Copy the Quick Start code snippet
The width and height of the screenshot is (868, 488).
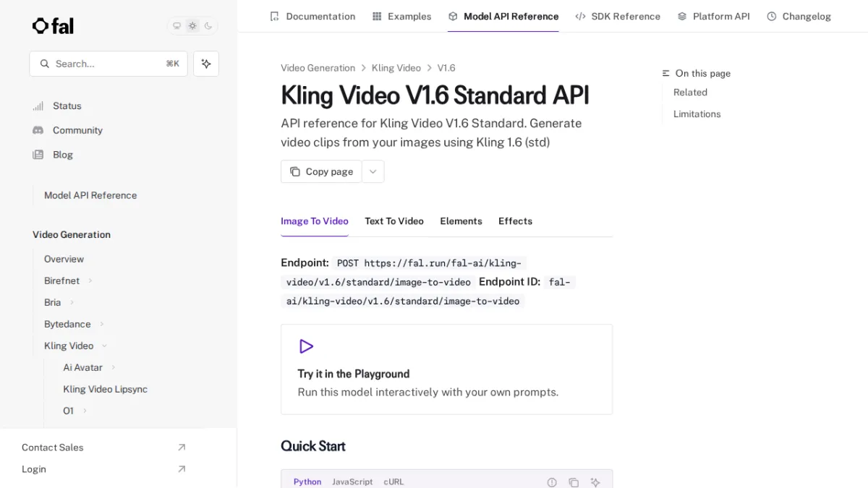[574, 482]
